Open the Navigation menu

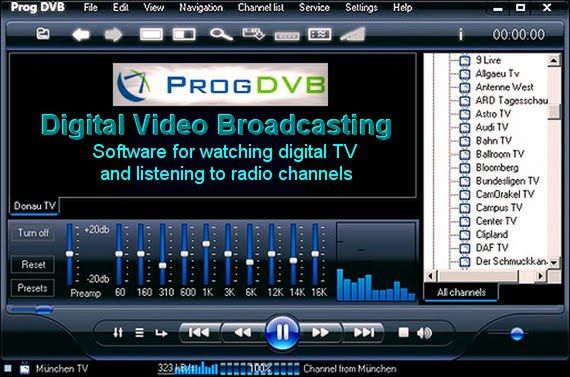click(201, 7)
